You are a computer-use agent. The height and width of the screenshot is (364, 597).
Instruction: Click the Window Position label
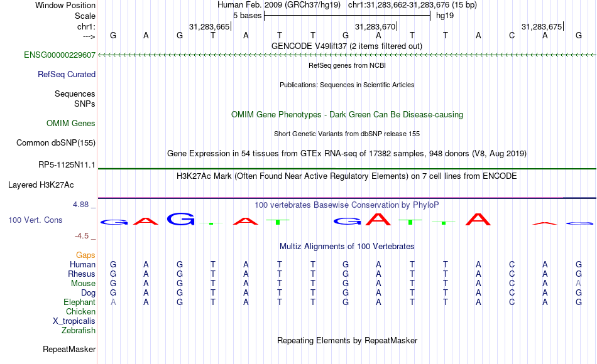[65, 5]
